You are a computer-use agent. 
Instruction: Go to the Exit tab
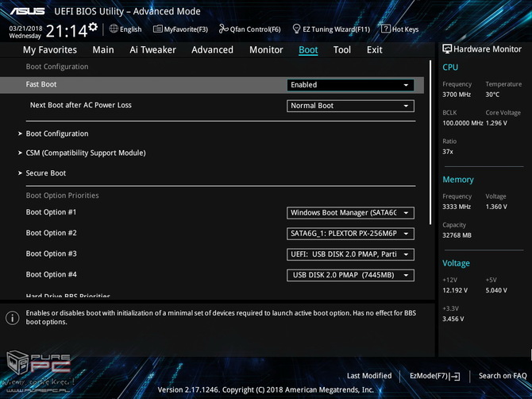[x=375, y=50]
